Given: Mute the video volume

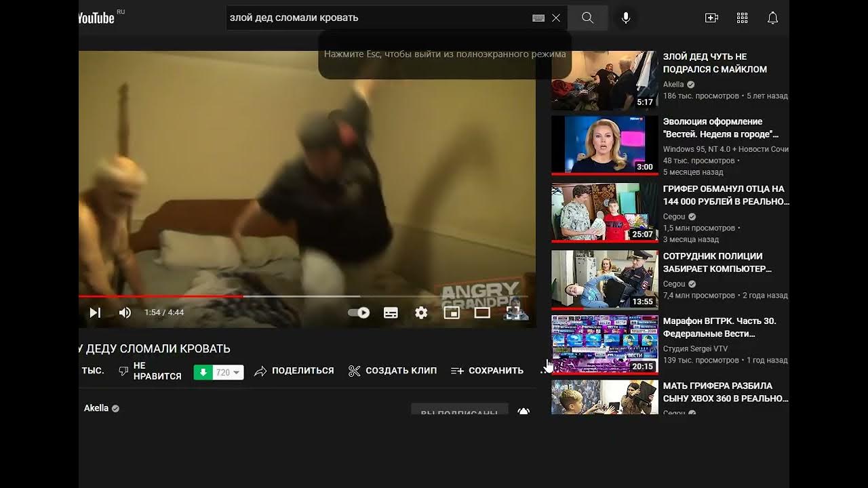Looking at the screenshot, I should pos(125,312).
